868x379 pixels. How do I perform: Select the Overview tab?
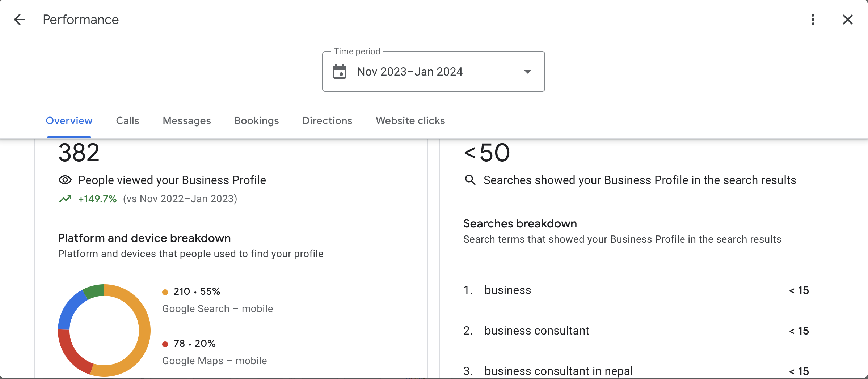point(69,121)
